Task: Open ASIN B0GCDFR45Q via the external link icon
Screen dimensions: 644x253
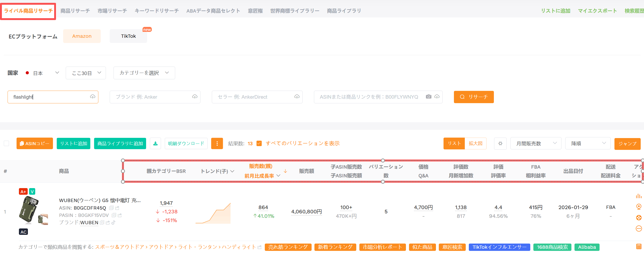Action: (x=117, y=208)
